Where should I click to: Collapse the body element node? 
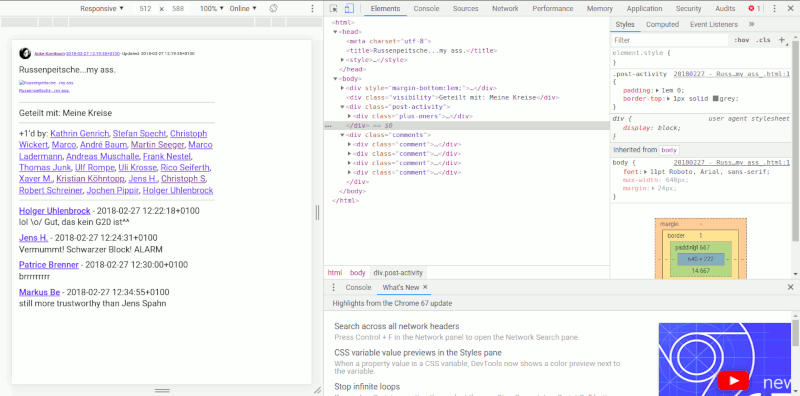point(335,79)
